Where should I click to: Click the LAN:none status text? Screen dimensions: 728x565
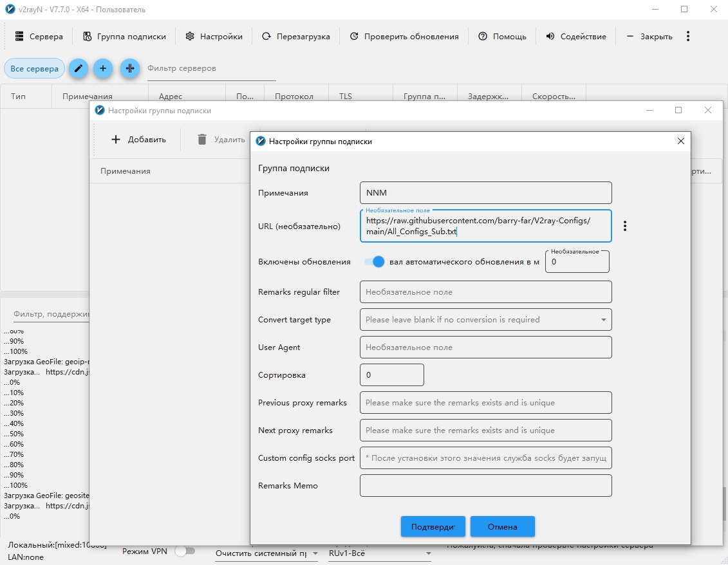tap(26, 557)
